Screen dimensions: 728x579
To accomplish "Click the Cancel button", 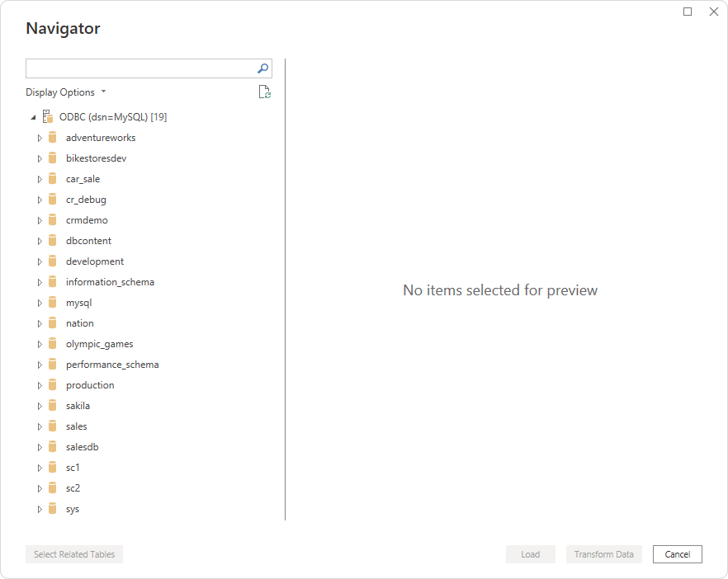I will (677, 554).
